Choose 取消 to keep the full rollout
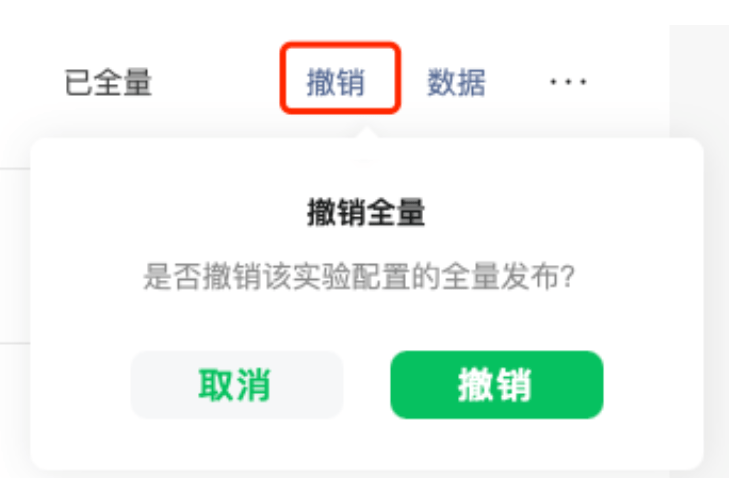The width and height of the screenshot is (729, 478). pos(237,385)
